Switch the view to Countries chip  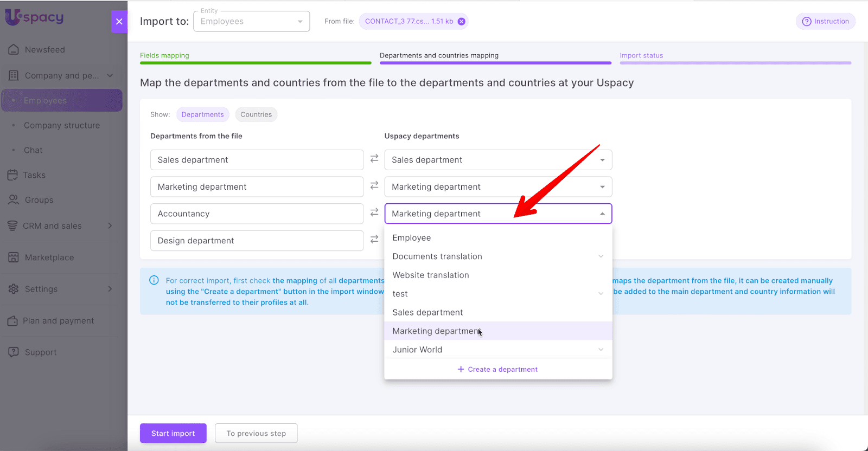point(256,114)
